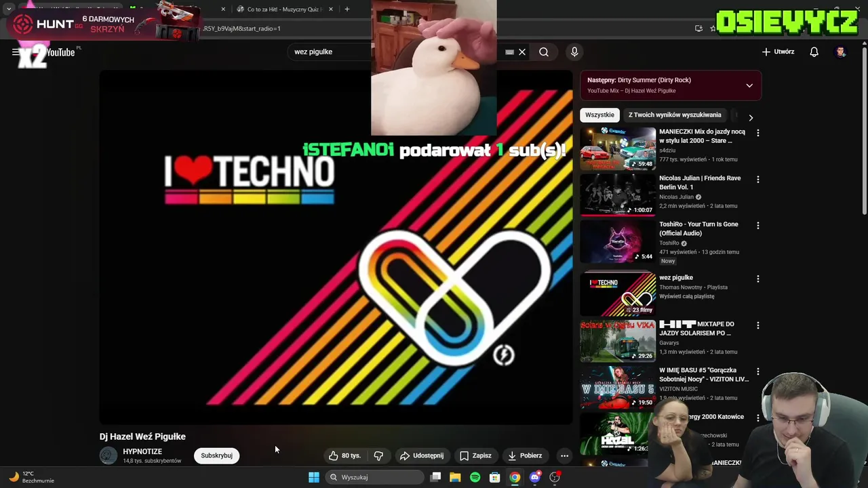Screen dimensions: 868x488
Task: Open HYPNOTIZE channel avatar
Action: [108, 455]
